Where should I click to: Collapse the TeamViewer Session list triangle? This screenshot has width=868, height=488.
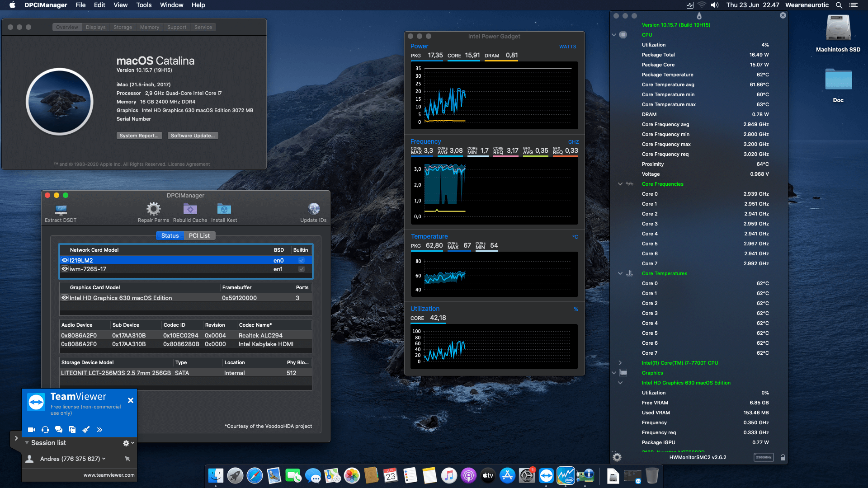pyautogui.click(x=27, y=443)
